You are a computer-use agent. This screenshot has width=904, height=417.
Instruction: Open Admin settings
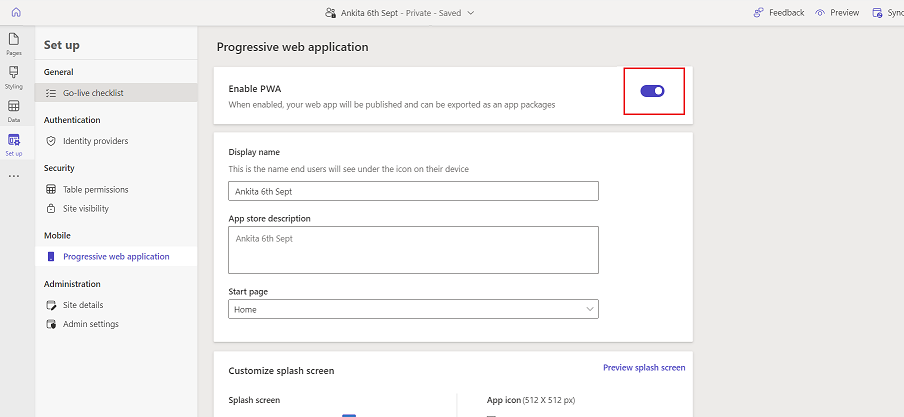pos(90,324)
